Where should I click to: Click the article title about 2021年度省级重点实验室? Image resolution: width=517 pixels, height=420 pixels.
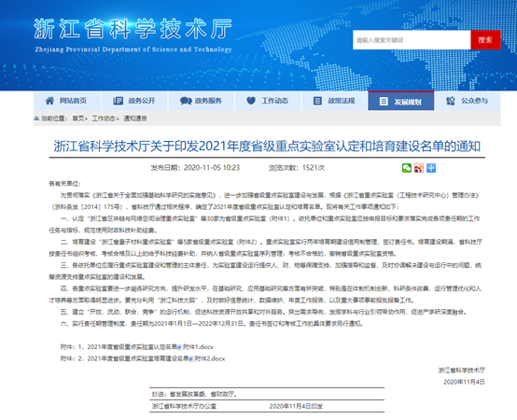point(267,146)
